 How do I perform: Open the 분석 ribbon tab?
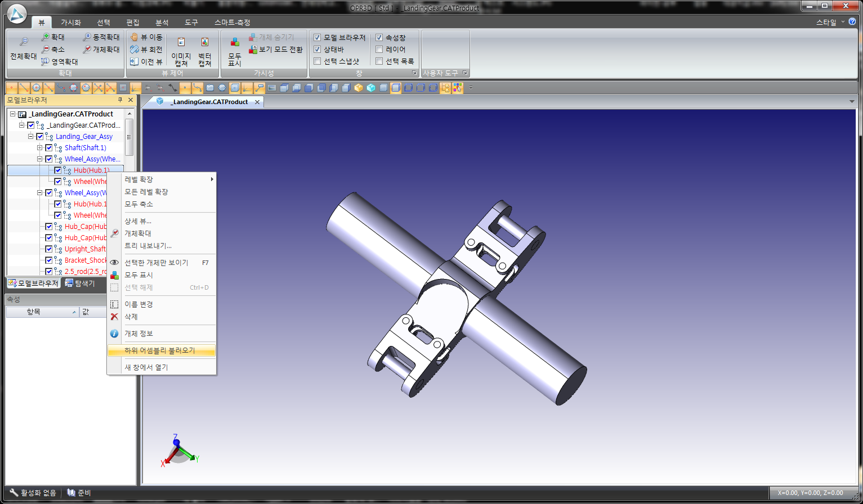coord(162,22)
